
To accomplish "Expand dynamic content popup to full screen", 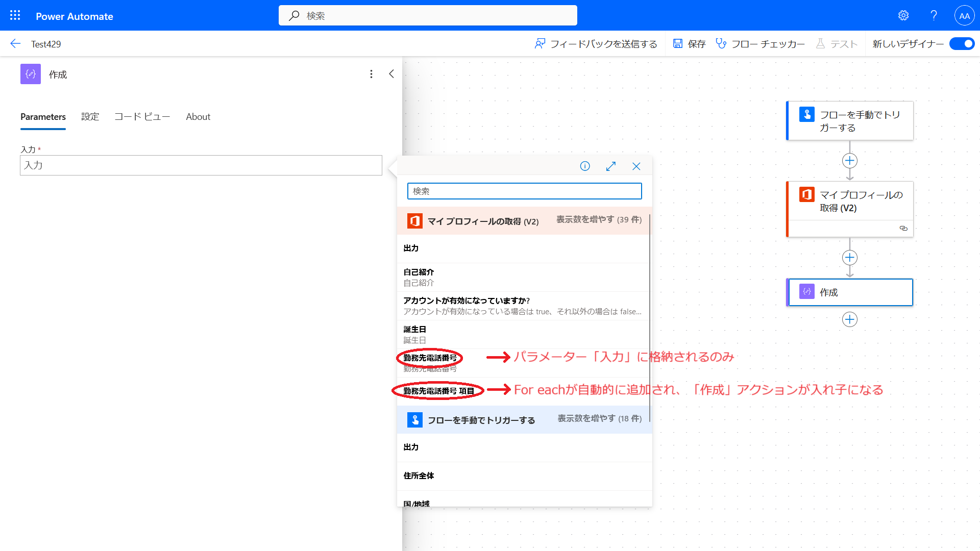I will pyautogui.click(x=610, y=166).
